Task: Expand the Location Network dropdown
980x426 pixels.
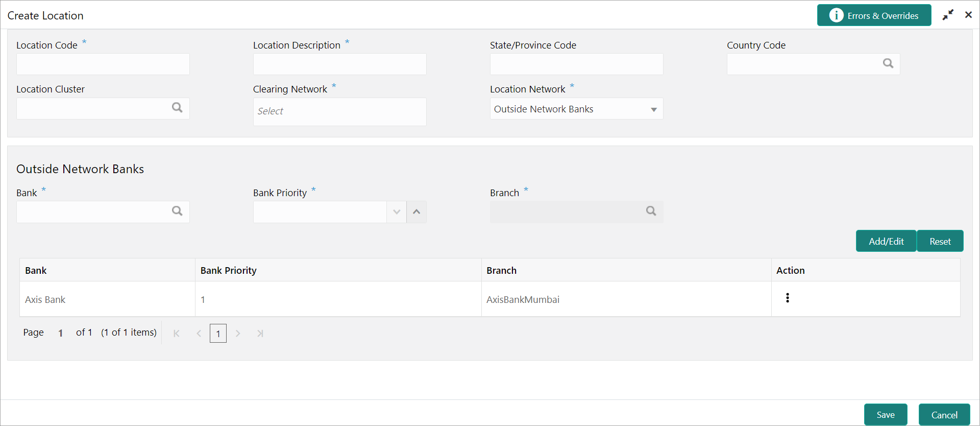Action: [653, 109]
